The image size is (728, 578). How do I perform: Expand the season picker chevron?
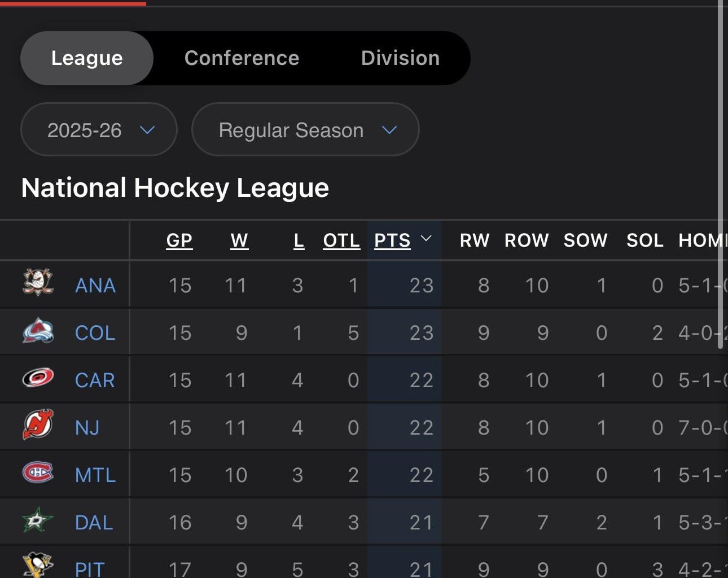click(148, 130)
